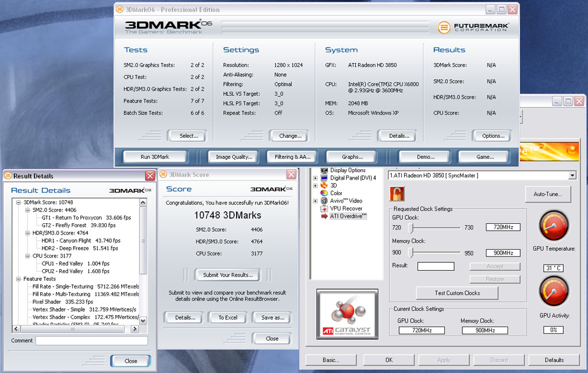This screenshot has height=373, width=588.
Task: Launch the Demo
Action: [425, 157]
